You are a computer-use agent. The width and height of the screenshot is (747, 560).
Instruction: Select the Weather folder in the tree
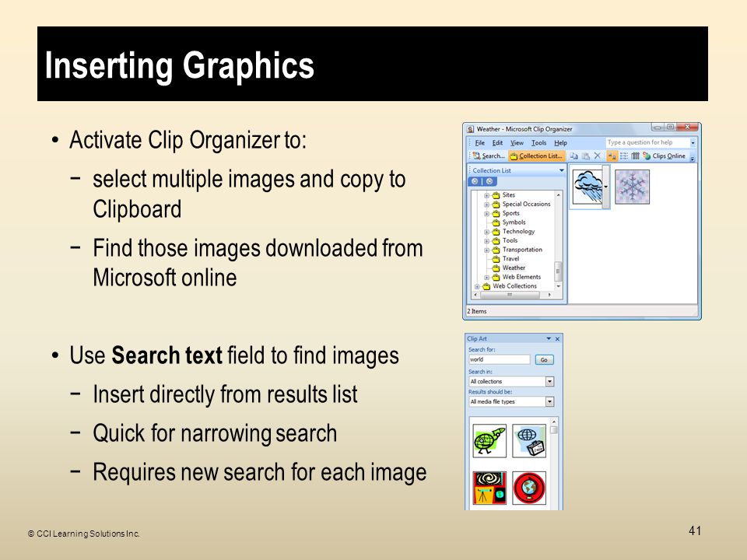tap(508, 268)
